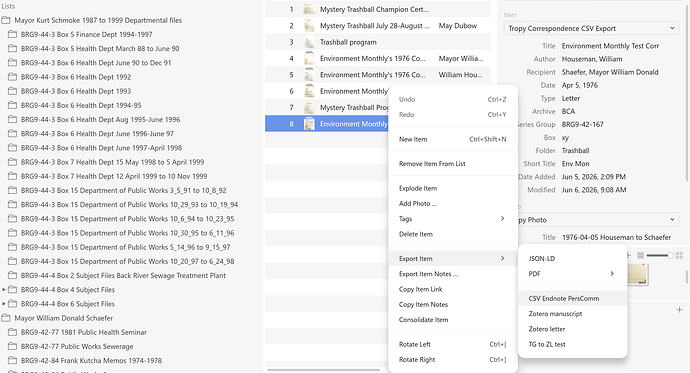690x373 pixels.
Task: Click folder icon of Health Dept June 1996-June 97
Action: point(13,133)
